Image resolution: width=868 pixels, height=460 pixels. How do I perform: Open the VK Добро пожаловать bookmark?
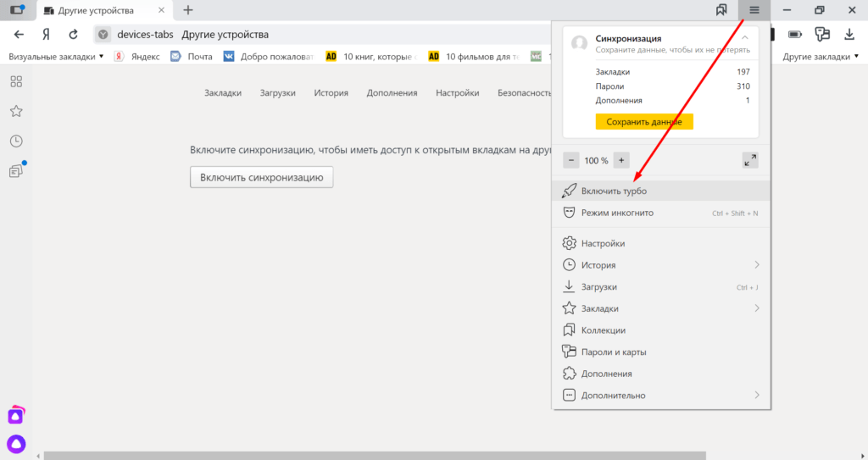269,57
